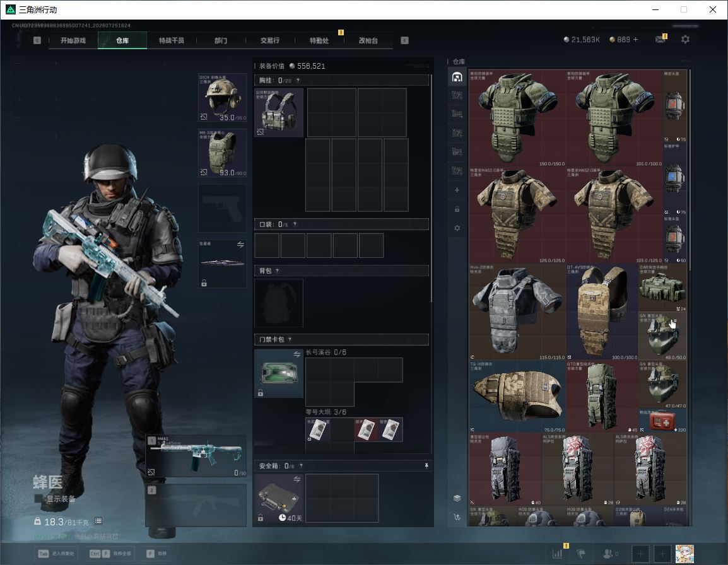Click the equipment panel vertical scrollbar
The height and width of the screenshot is (565, 728).
(432, 188)
